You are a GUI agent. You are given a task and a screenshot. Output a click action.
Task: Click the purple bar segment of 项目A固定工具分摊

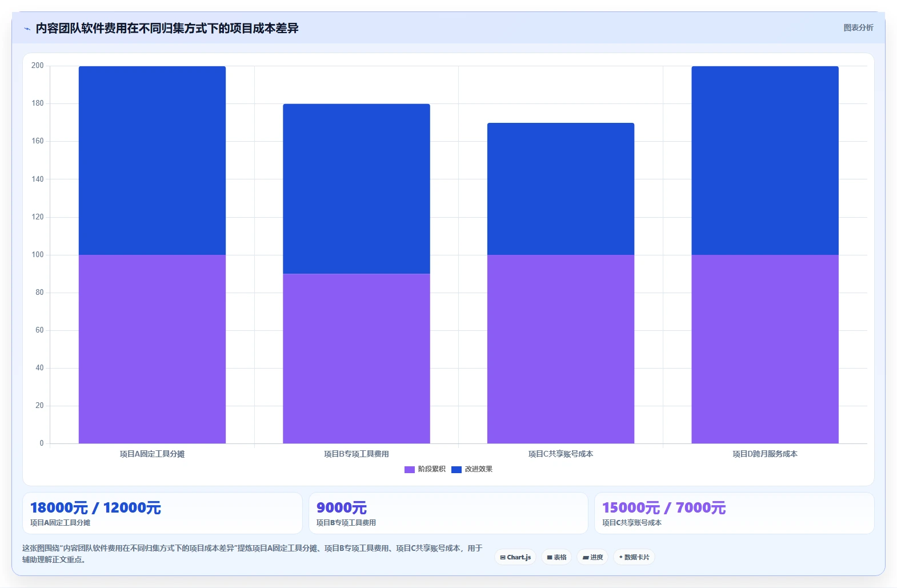tap(152, 349)
